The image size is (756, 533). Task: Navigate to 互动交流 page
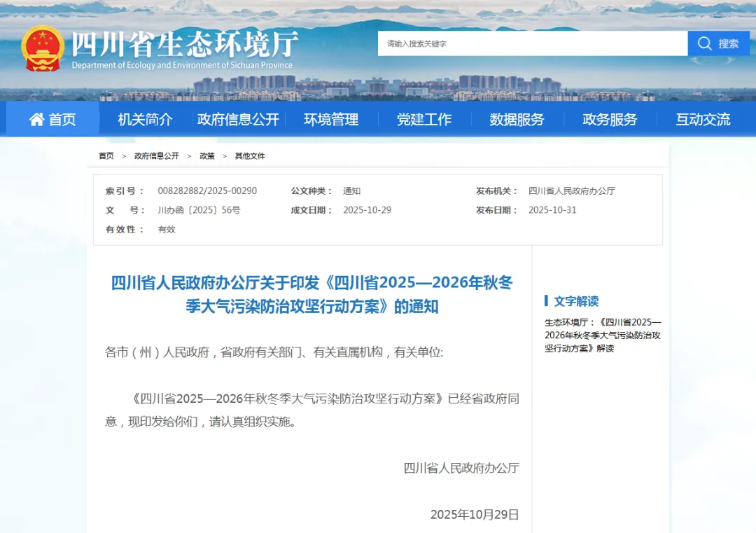[703, 120]
